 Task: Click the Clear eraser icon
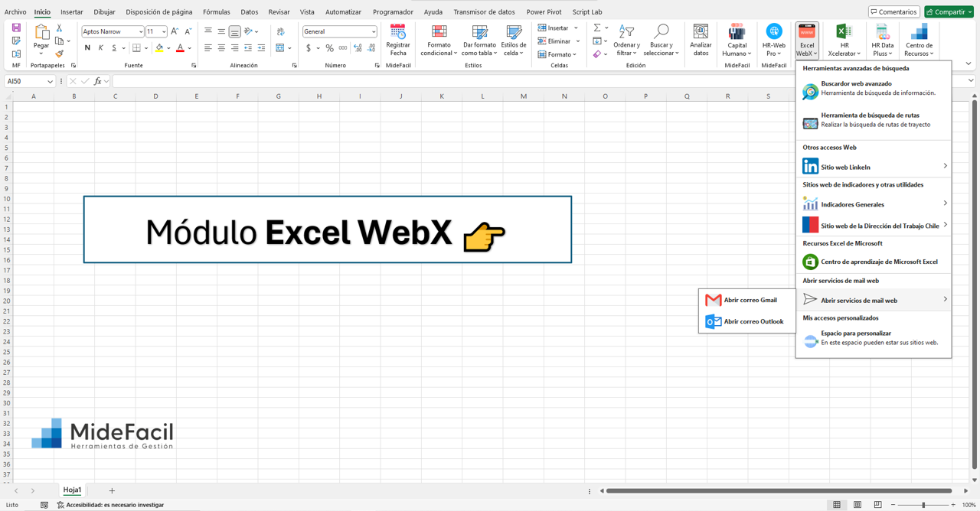pyautogui.click(x=597, y=54)
